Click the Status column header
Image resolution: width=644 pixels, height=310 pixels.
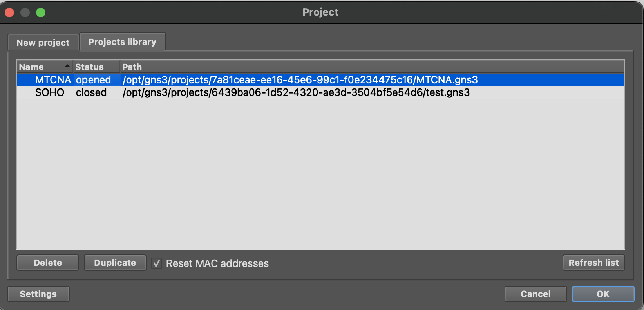90,67
